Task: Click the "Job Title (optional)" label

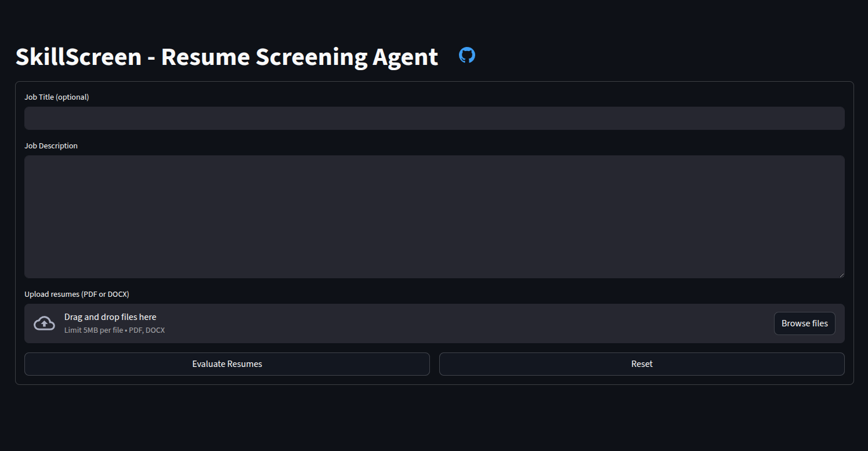Action: point(56,97)
